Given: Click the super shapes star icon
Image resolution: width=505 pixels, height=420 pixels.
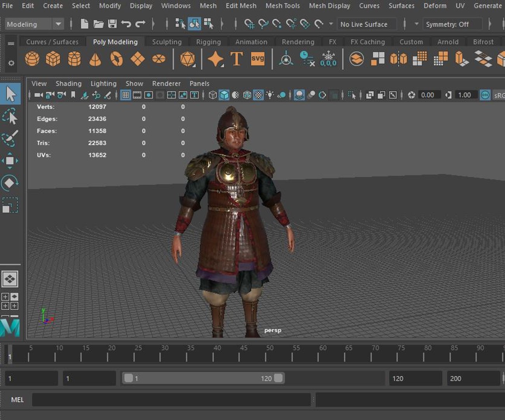Looking at the screenshot, I should [215, 59].
